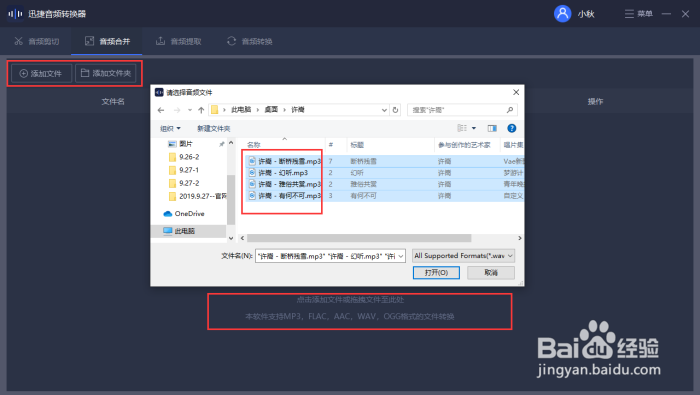The image size is (700, 395).
Task: Click the 添加文件夹 button
Action: click(106, 73)
